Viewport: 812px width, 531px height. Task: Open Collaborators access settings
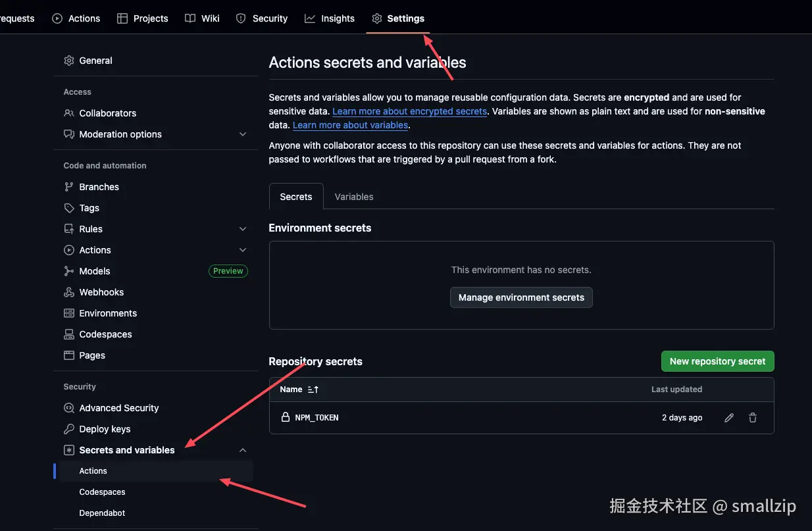107,113
